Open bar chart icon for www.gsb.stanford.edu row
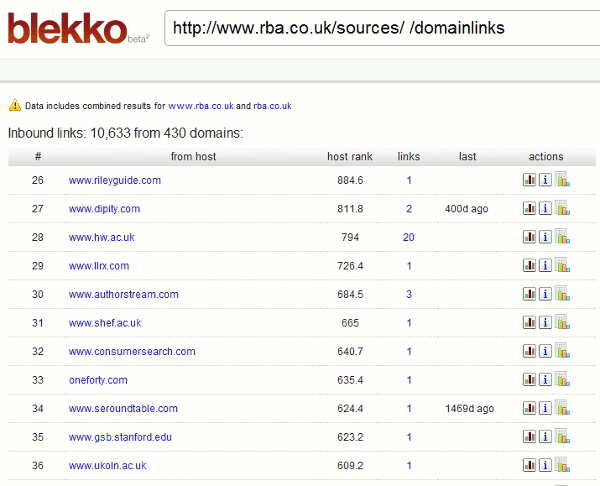Image resolution: width=600 pixels, height=486 pixels. (529, 437)
